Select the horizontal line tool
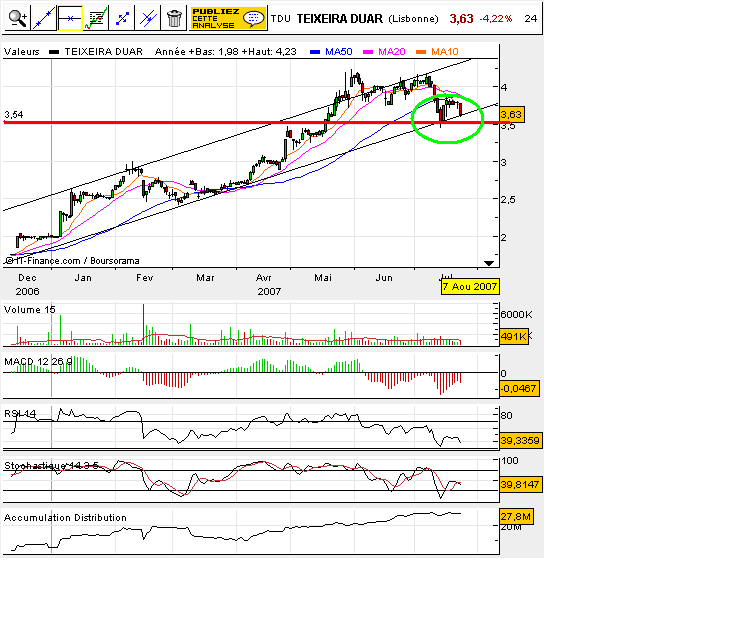The height and width of the screenshot is (637, 738). (70, 18)
